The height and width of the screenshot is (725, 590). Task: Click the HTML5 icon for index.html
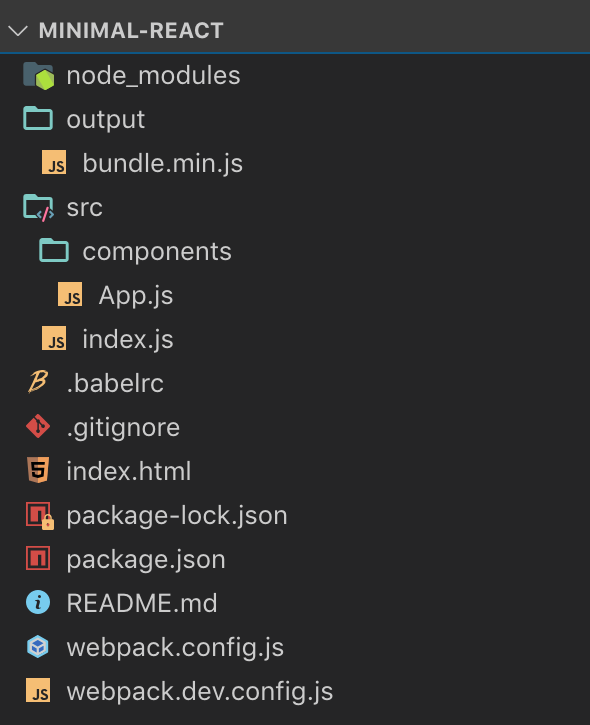click(38, 470)
